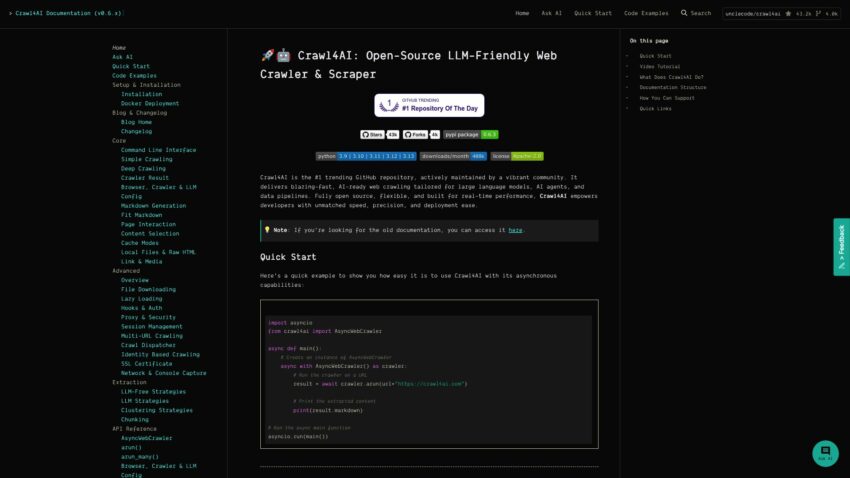Follow the 'here' old documentation link
Viewport: 850px width, 478px height.
[515, 230]
